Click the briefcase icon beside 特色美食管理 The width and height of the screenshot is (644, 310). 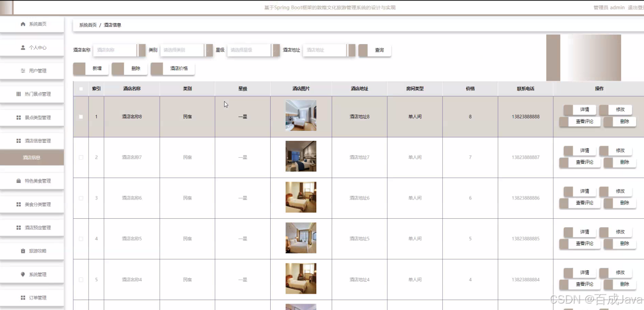19,181
